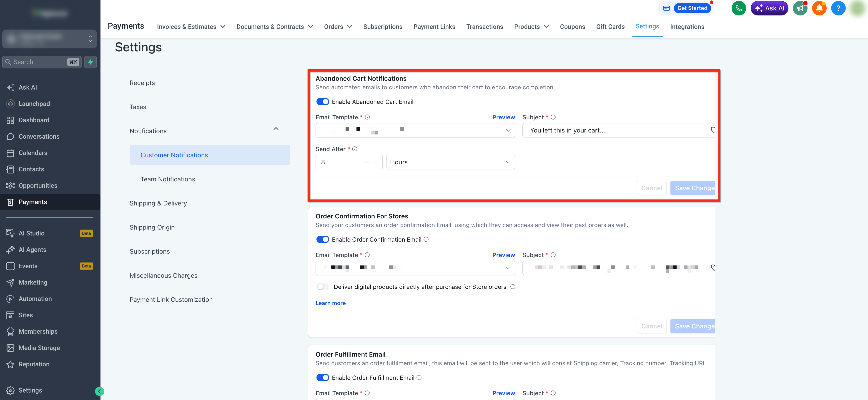868x400 pixels.
Task: Preview the Abandoned Cart email template
Action: point(503,117)
